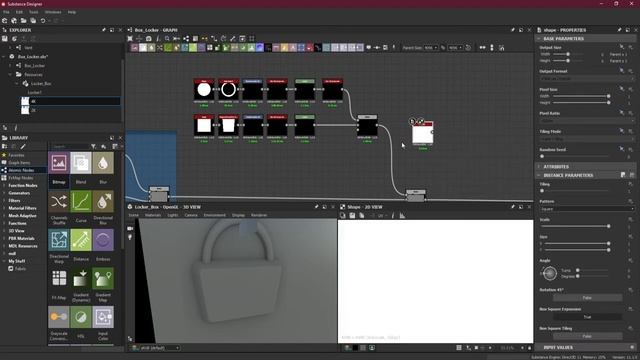Screen dimensions: 640x360
Task: Select the Grayscale Conversion node icon
Action: click(59, 317)
